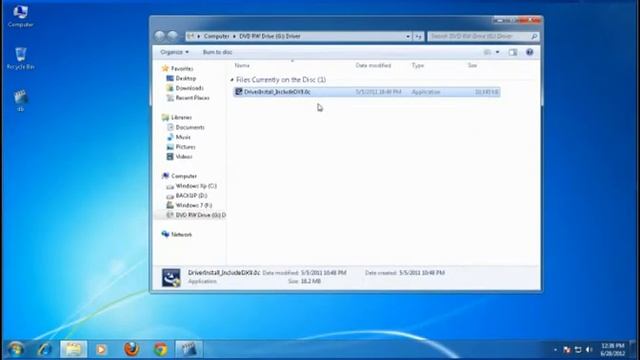640x360 pixels.
Task: Launch Google Chrome from taskbar
Action: point(160,349)
